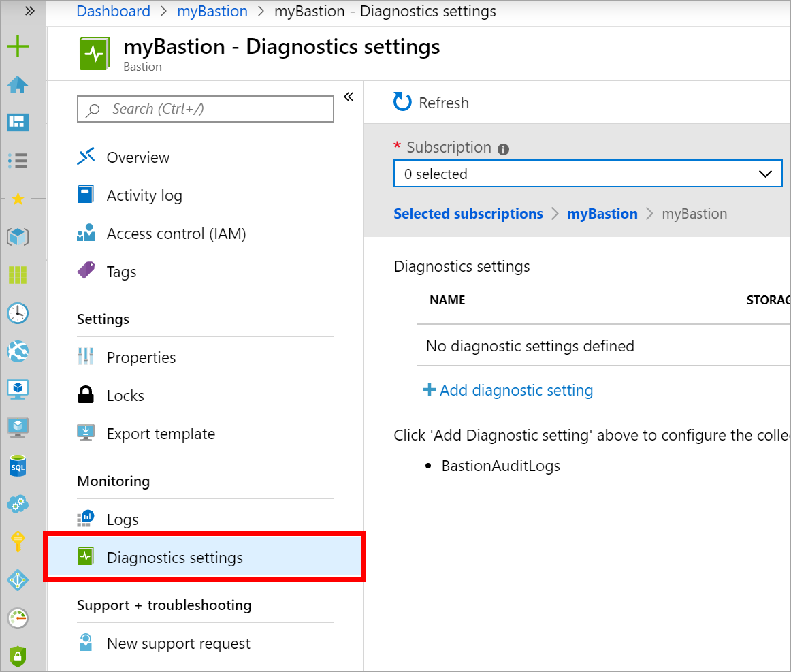Click the Refresh button
This screenshot has height=672, width=791.
(x=432, y=103)
